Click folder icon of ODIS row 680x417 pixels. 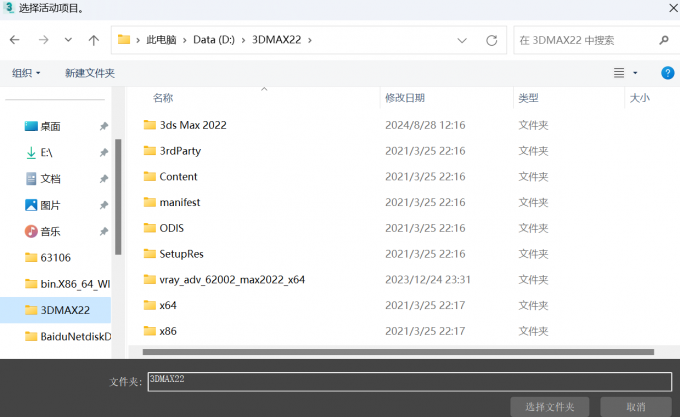[150, 228]
